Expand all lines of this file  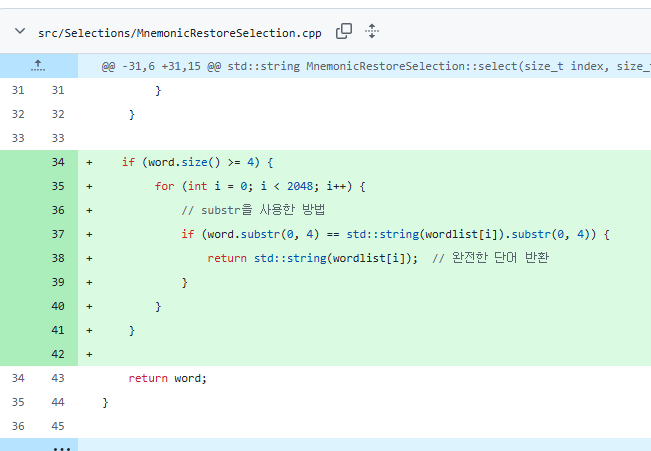coord(372,31)
